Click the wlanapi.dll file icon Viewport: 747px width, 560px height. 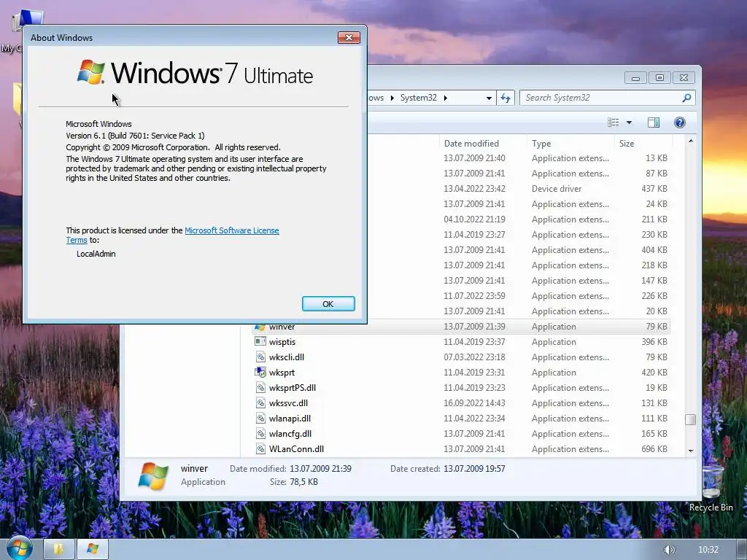(x=260, y=418)
